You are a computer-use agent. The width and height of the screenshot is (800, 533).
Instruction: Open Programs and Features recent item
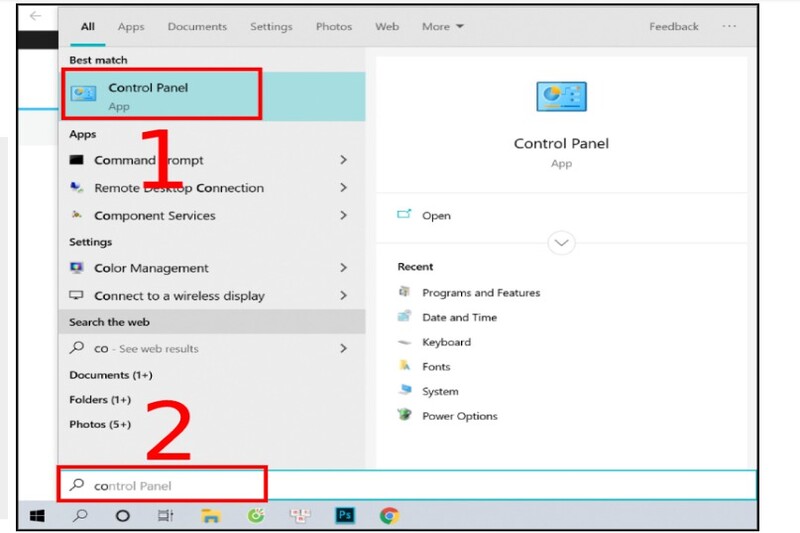(481, 292)
